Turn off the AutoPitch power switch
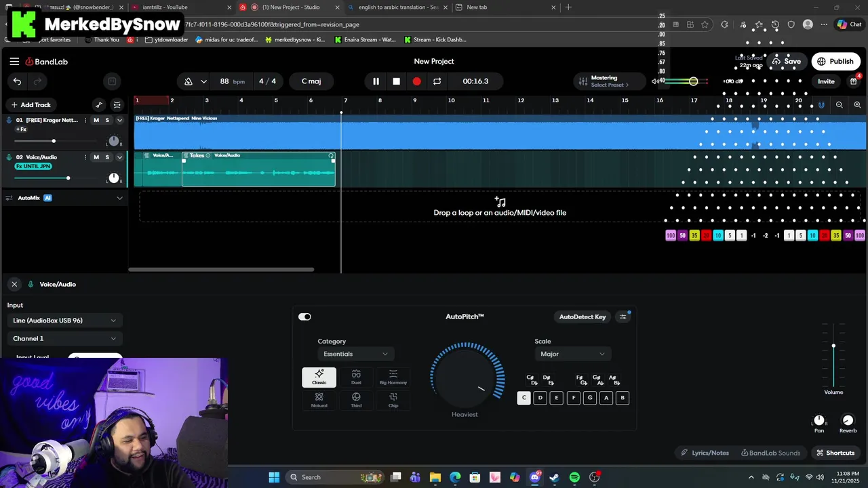The image size is (868, 488). click(304, 317)
